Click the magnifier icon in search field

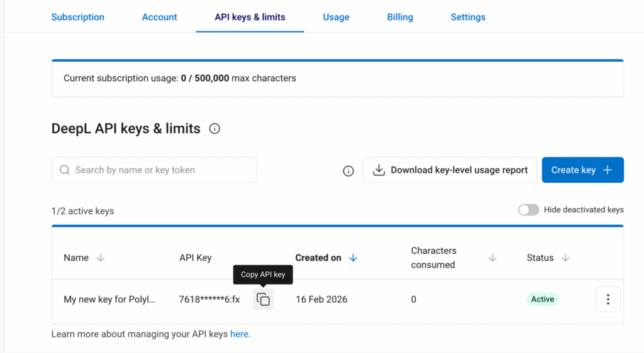click(65, 170)
